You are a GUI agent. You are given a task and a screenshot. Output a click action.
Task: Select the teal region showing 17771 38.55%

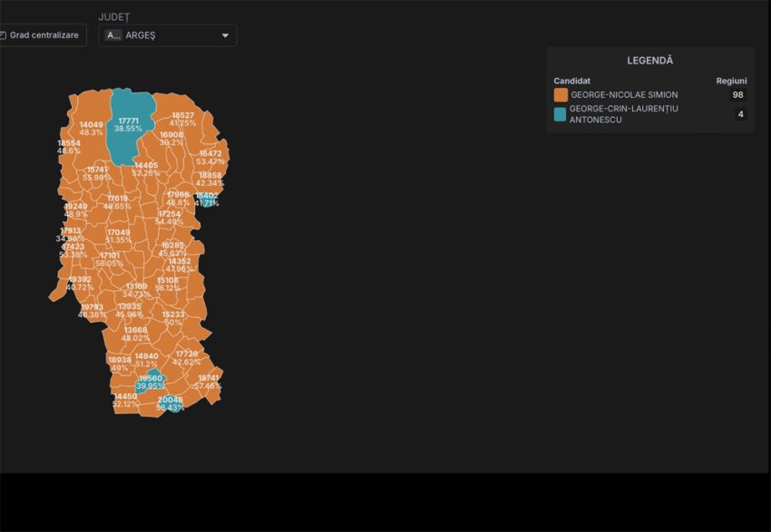128,123
